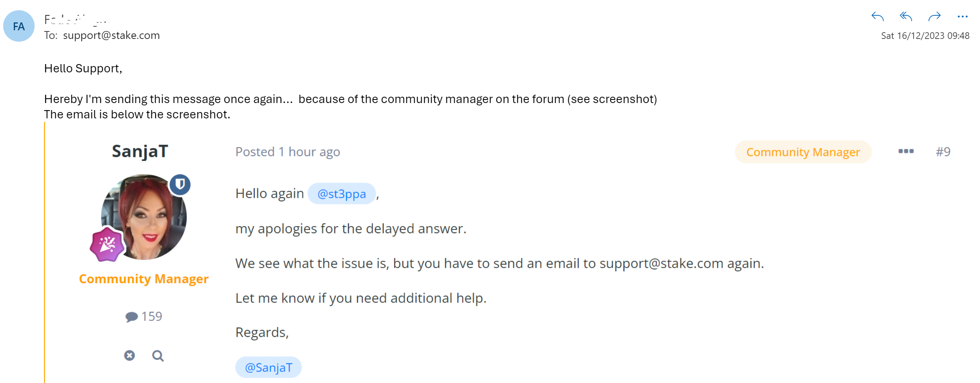Click the @SanjaT mention tag
The width and height of the screenshot is (980, 383).
[269, 367]
